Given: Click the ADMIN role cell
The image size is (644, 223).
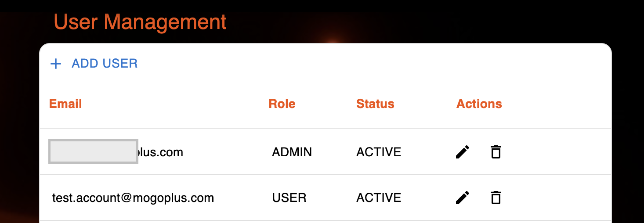Looking at the screenshot, I should point(292,152).
